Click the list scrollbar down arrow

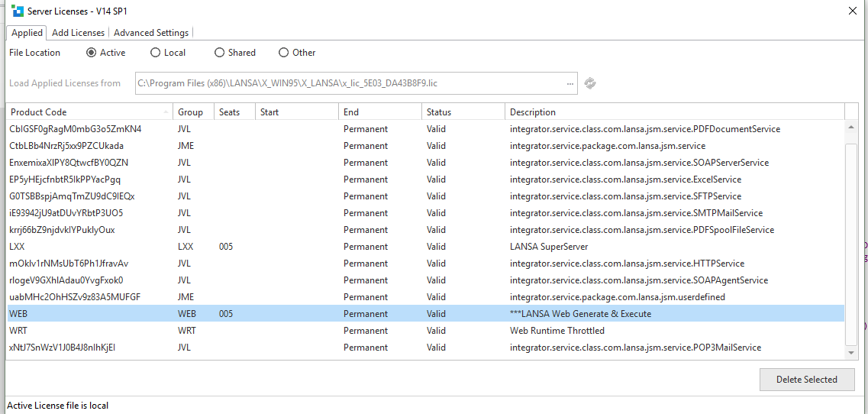point(851,352)
